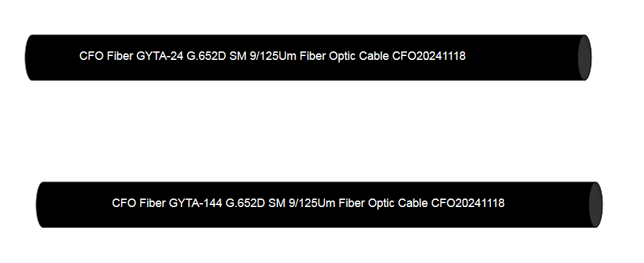
Task: Click the words CFO Fiber on the top cable
Action: click(106, 57)
